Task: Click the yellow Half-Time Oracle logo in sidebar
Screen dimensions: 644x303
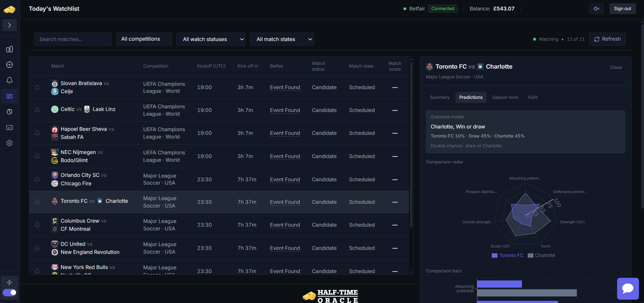Action: pyautogui.click(x=9, y=9)
